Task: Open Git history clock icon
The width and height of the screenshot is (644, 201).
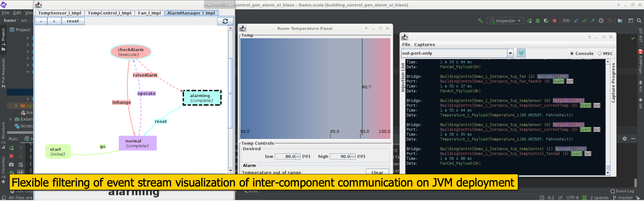Action: (601, 21)
